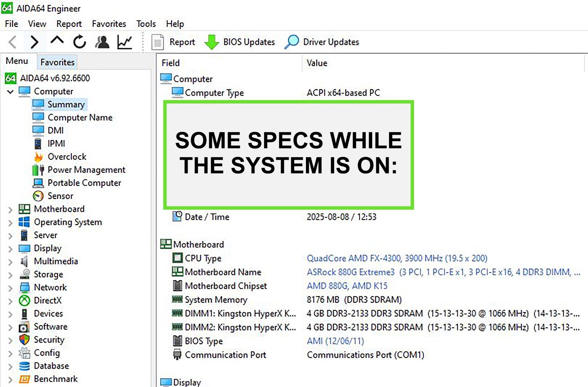Open the File menu
The height and width of the screenshot is (387, 588).
tap(11, 24)
